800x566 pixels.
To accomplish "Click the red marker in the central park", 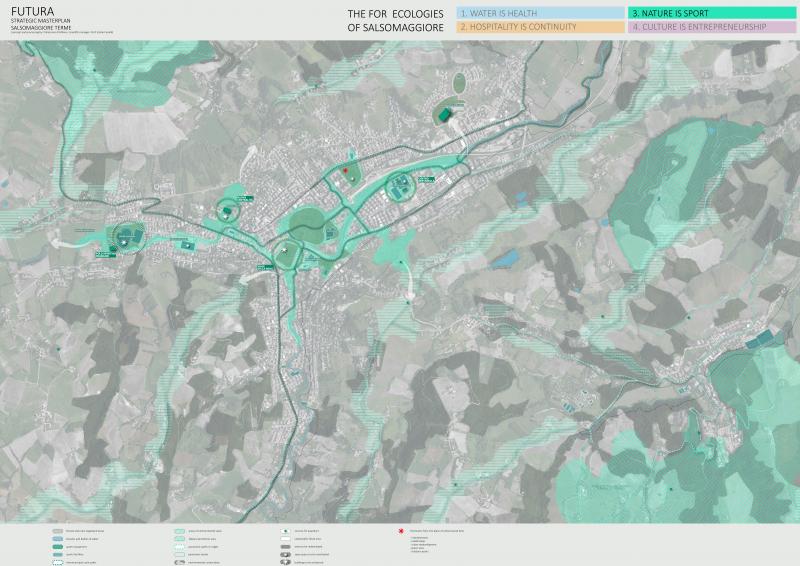I will tap(345, 172).
